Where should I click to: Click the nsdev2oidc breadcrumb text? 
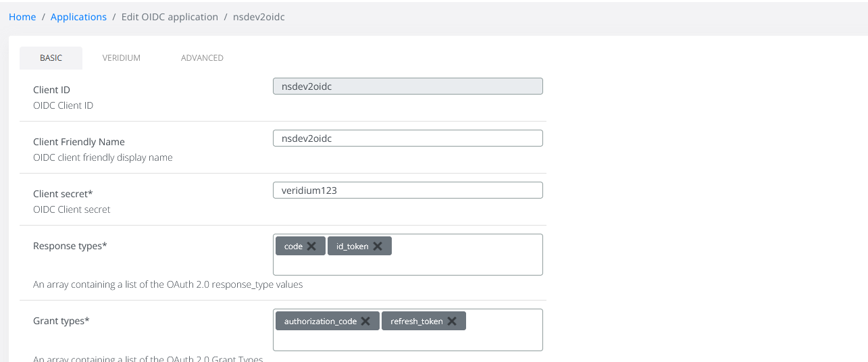click(259, 17)
